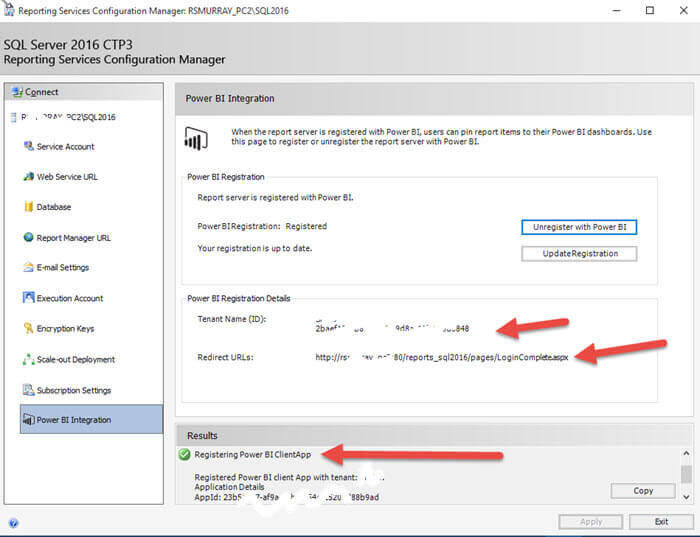Click Results scrollbar up arrow
700x537 pixels.
686,453
